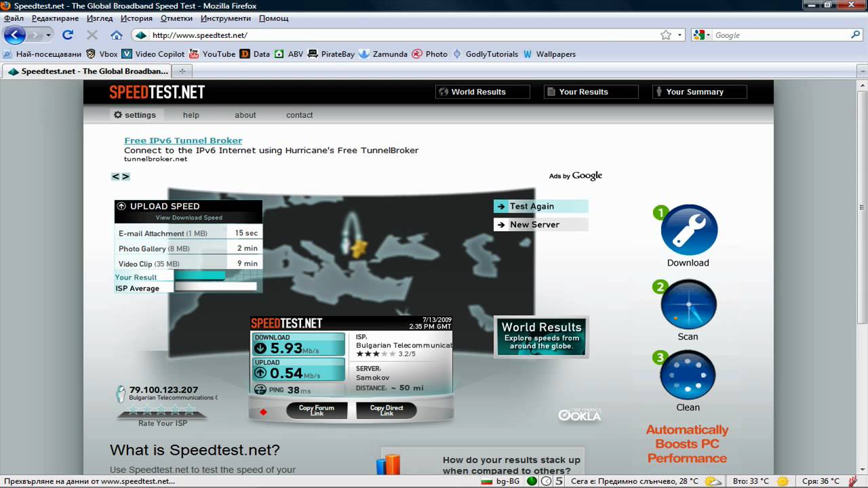Screen dimensions: 868x488
Task: Click the Ads by Google label
Action: click(576, 176)
